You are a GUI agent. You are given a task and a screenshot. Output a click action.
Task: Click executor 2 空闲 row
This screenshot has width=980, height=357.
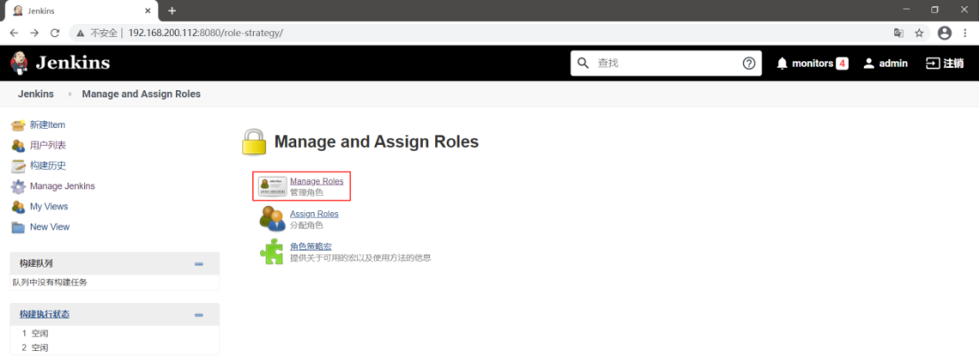(x=115, y=347)
